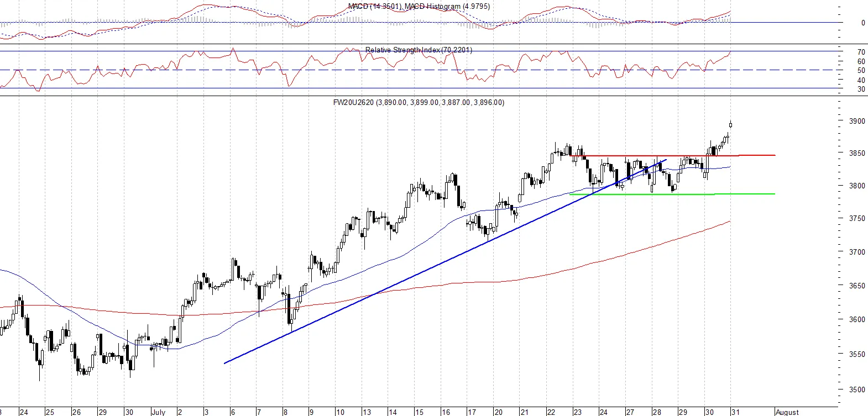This screenshot has width=868, height=416.
Task: Click the RSI 40 level label
Action: pyautogui.click(x=861, y=81)
